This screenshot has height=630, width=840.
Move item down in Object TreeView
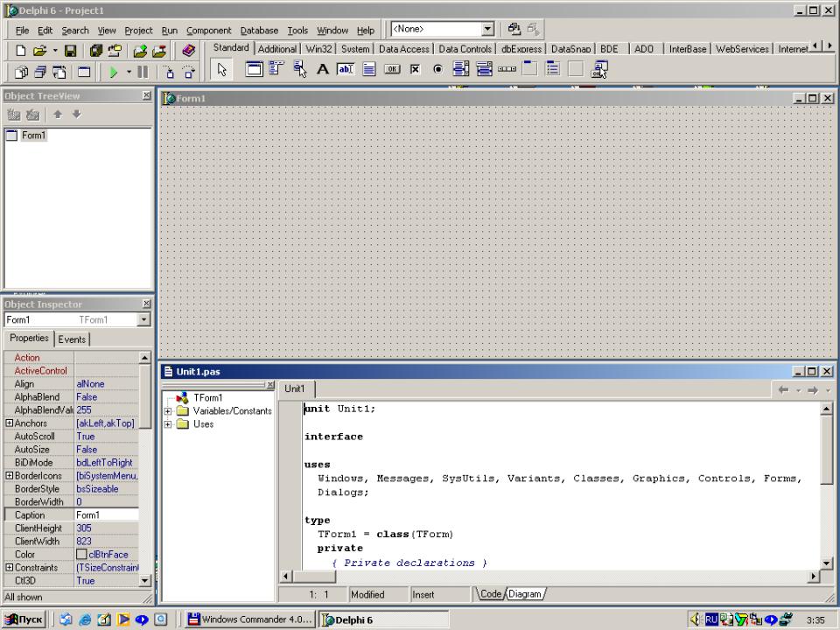[77, 114]
